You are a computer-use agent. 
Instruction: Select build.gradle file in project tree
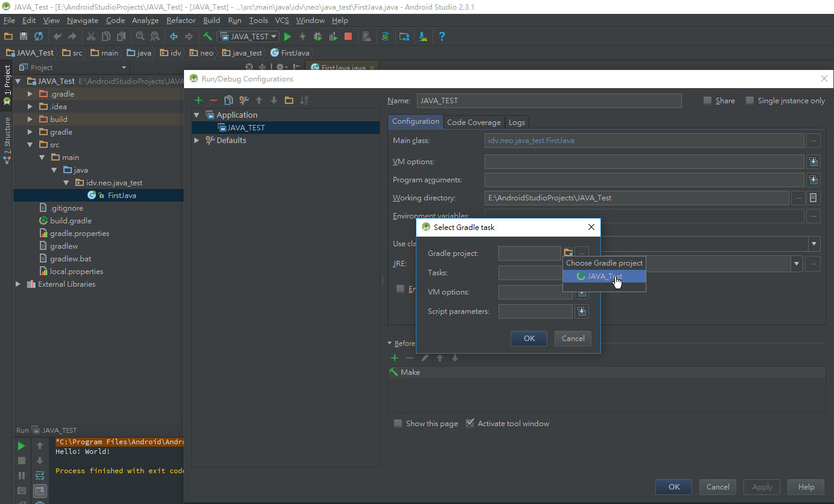coord(71,221)
